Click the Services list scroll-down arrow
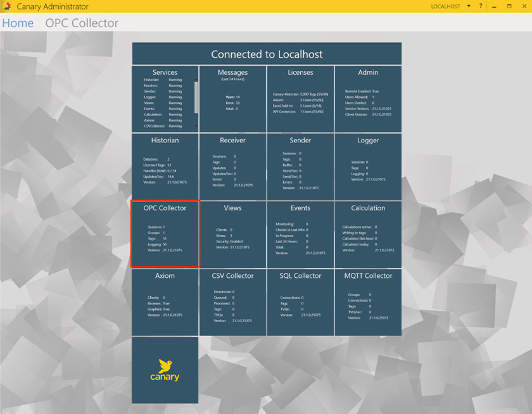 point(196,126)
